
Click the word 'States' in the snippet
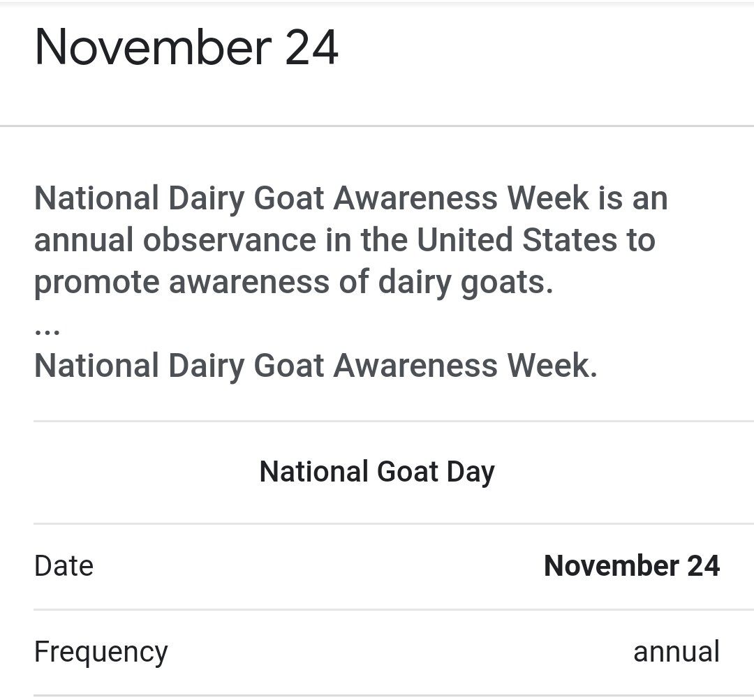[x=570, y=240]
